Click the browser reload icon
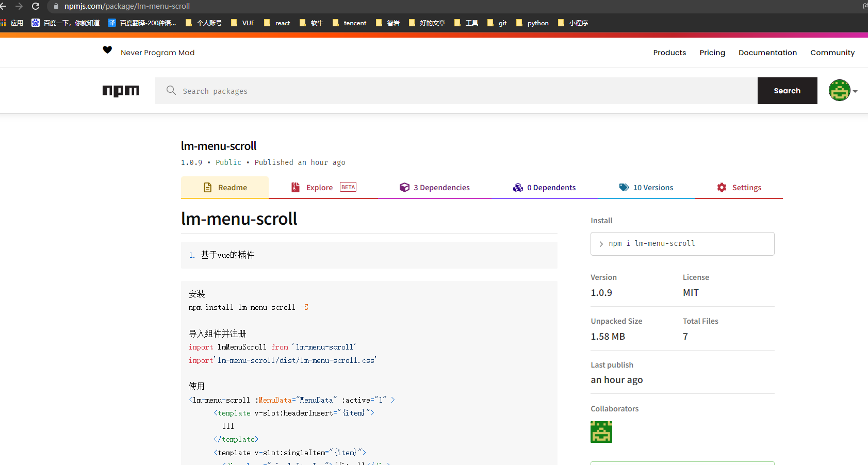868x465 pixels. point(36,6)
